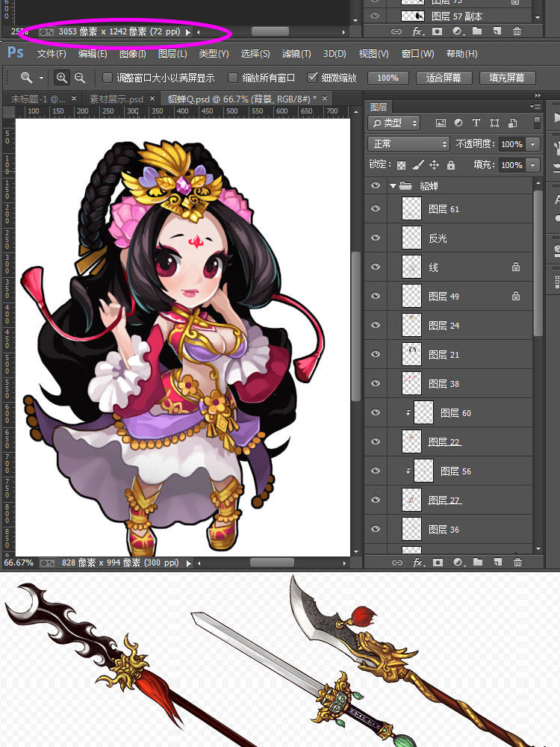560x747 pixels.
Task: Open fx layer style menu in lower panel
Action: [x=418, y=562]
